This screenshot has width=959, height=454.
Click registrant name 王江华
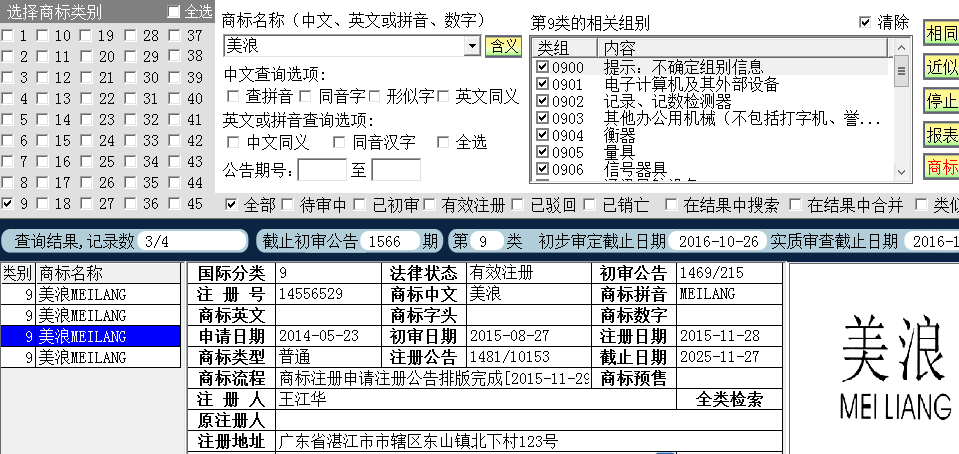click(302, 400)
